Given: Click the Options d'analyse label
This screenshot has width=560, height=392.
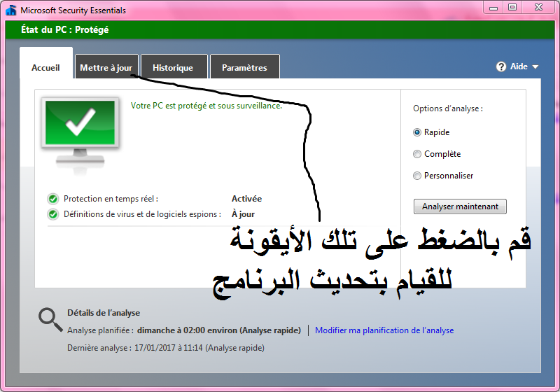Looking at the screenshot, I should [448, 108].
